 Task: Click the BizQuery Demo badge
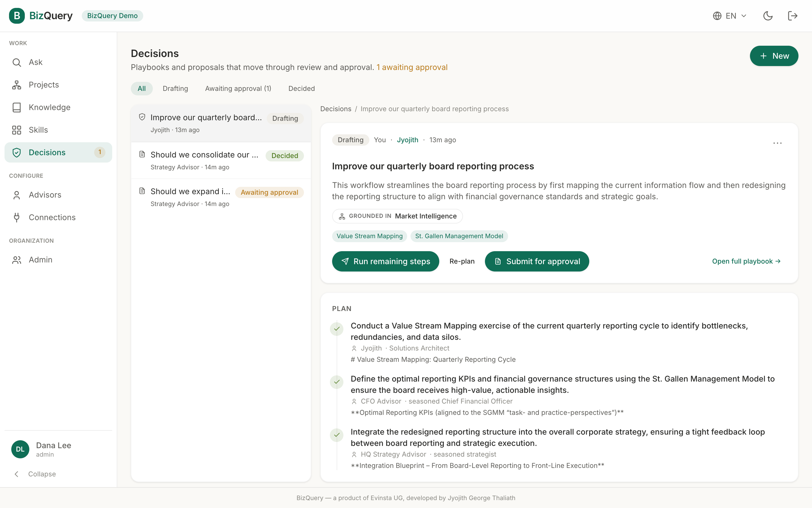tap(112, 16)
